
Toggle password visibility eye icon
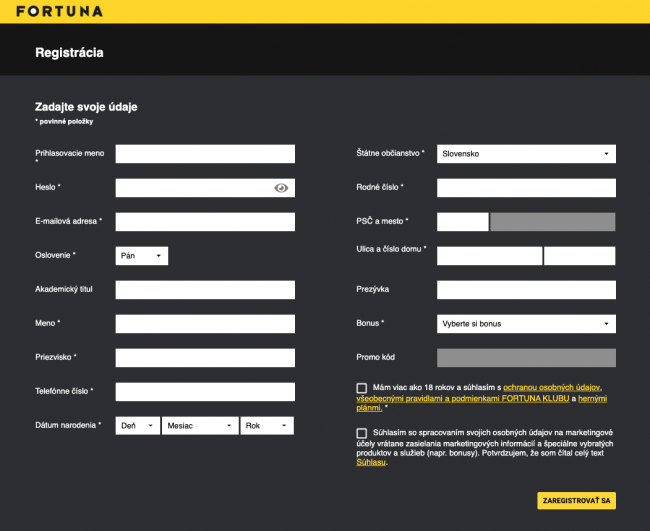(281, 188)
